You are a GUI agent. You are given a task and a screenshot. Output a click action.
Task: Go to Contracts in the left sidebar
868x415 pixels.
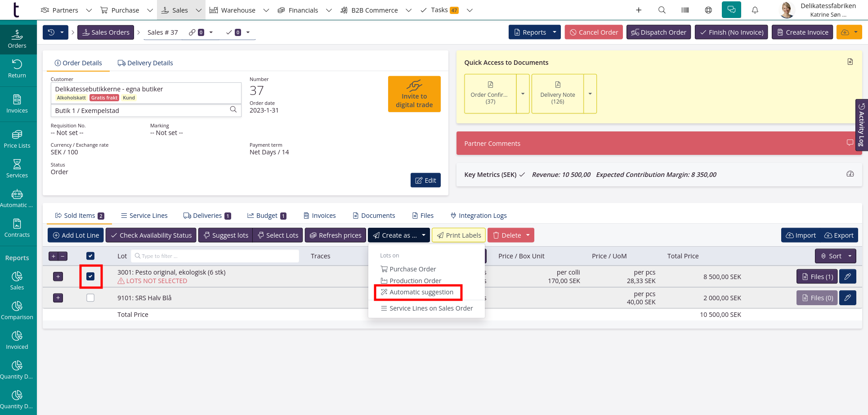click(x=17, y=228)
